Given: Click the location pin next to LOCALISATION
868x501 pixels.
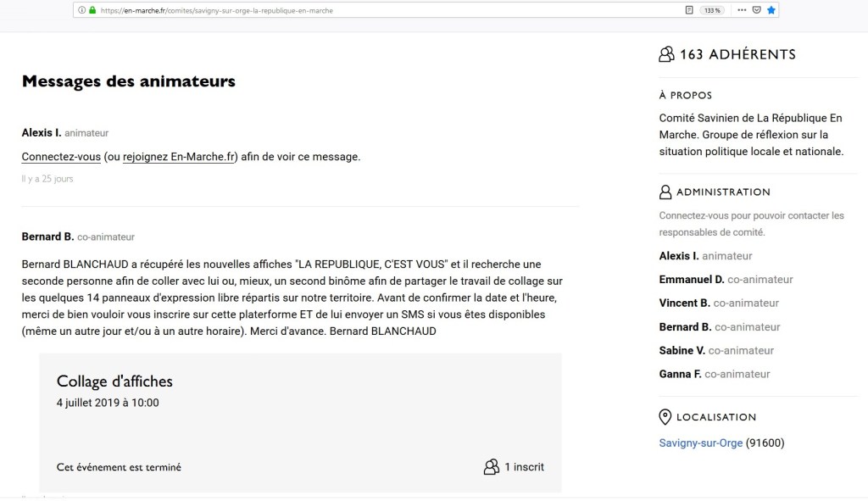Looking at the screenshot, I should pos(664,416).
